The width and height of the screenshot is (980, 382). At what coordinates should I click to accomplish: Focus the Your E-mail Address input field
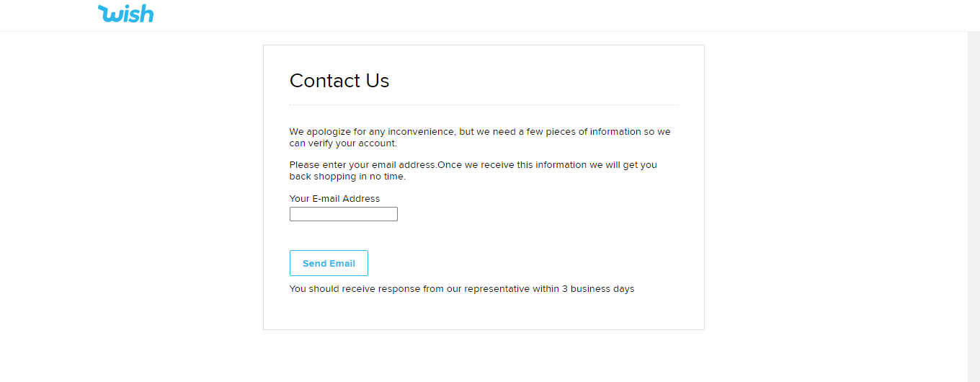[x=343, y=214]
